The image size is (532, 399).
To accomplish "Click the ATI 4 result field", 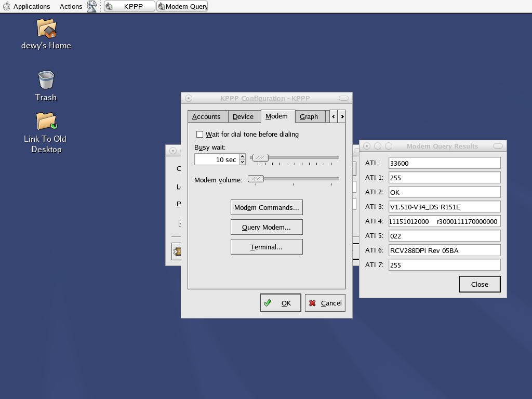I will tap(445, 221).
